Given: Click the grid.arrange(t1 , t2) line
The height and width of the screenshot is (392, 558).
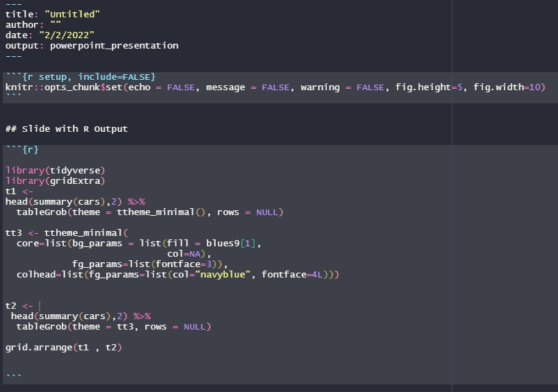Looking at the screenshot, I should click(64, 348).
